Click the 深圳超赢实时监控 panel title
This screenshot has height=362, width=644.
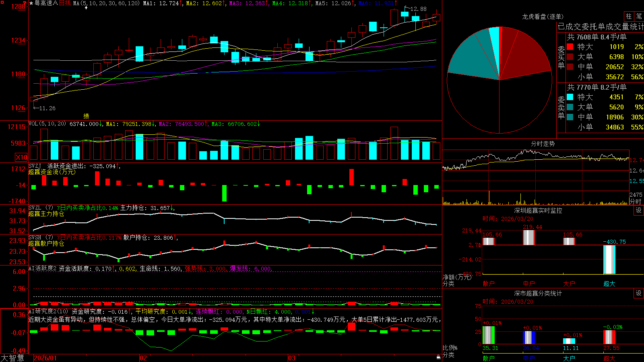(x=538, y=210)
